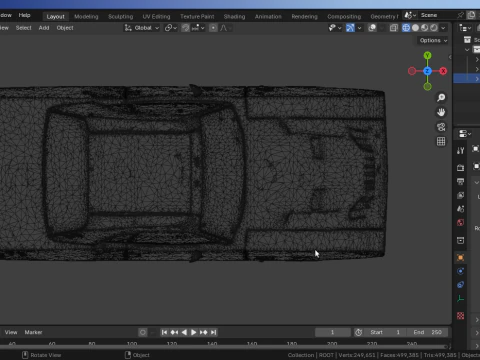Open the snapping options dropdown

coord(198,28)
